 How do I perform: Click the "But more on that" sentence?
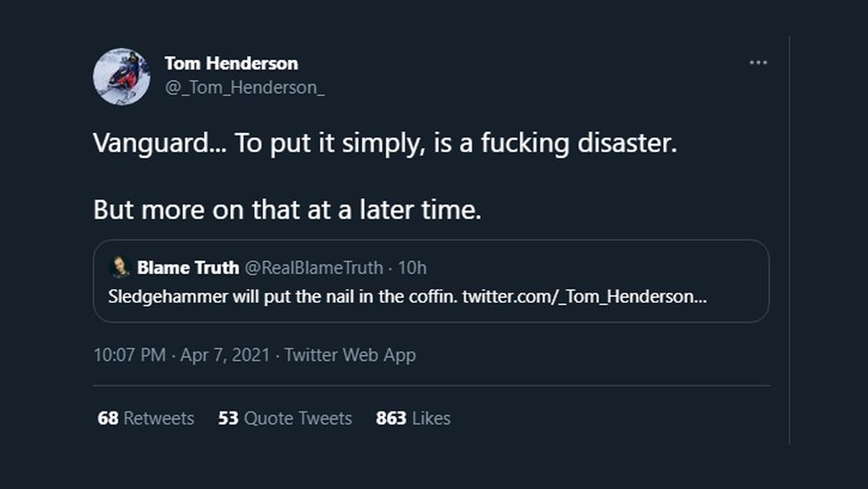point(286,209)
